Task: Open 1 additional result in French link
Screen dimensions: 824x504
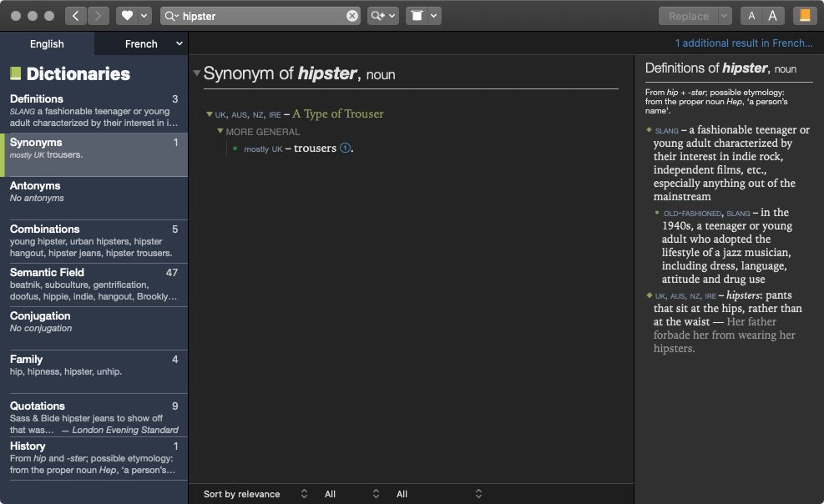Action: coord(744,43)
